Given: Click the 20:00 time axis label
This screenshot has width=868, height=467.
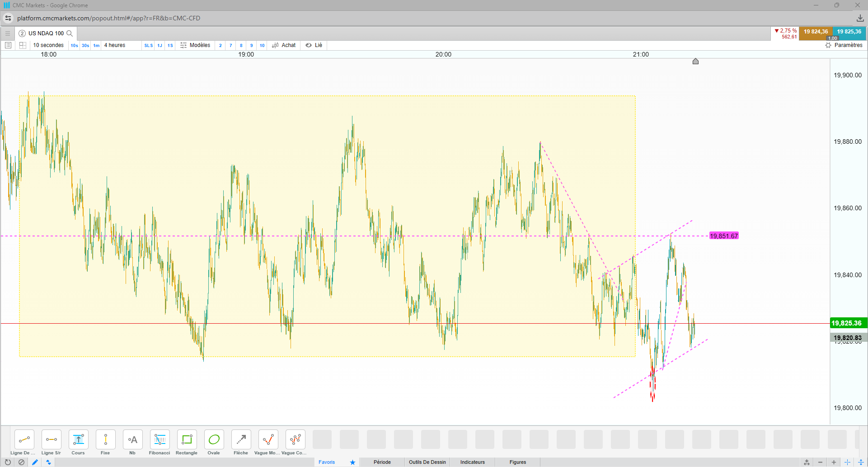Looking at the screenshot, I should pyautogui.click(x=443, y=54).
